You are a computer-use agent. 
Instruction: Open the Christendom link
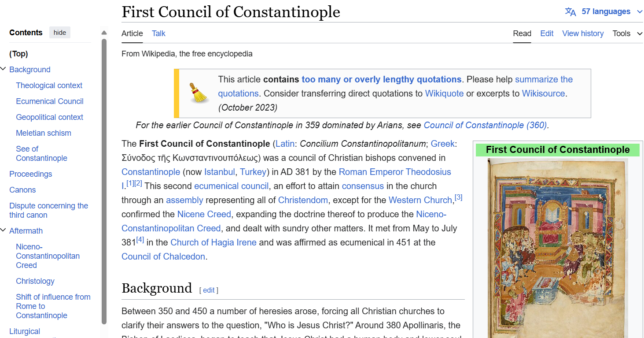click(x=303, y=200)
